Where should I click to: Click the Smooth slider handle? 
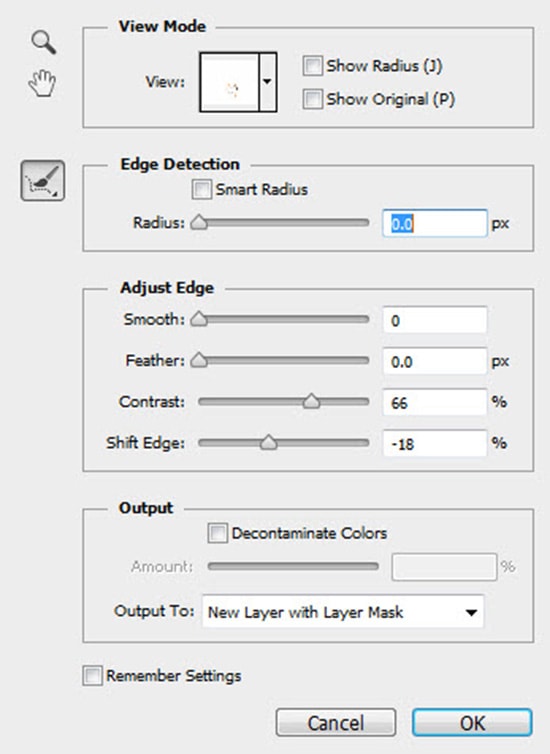coord(199,319)
